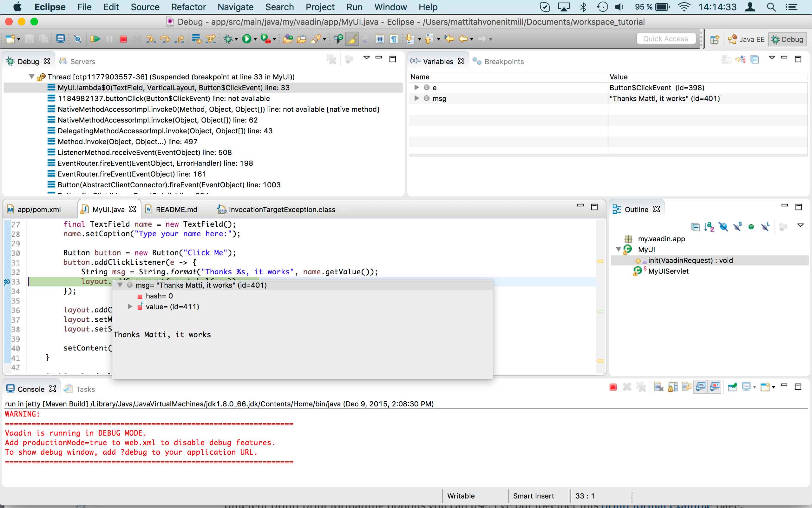Viewport: 812px width, 508px height.
Task: Click the Open Perspective icon
Action: pyautogui.click(x=714, y=39)
